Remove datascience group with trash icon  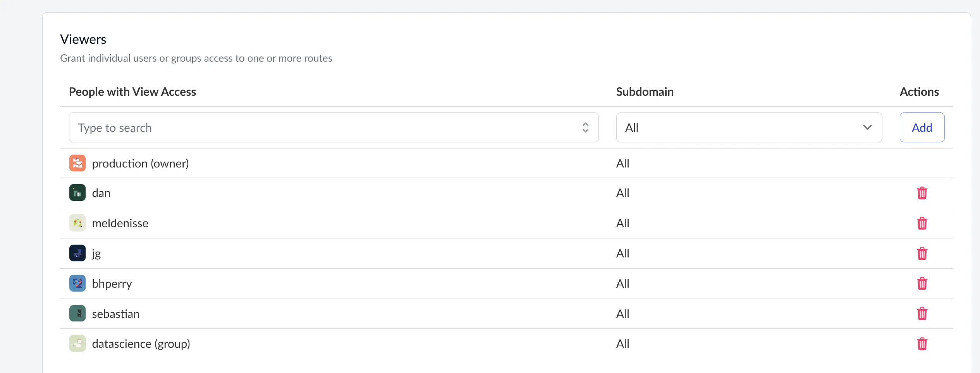point(922,344)
